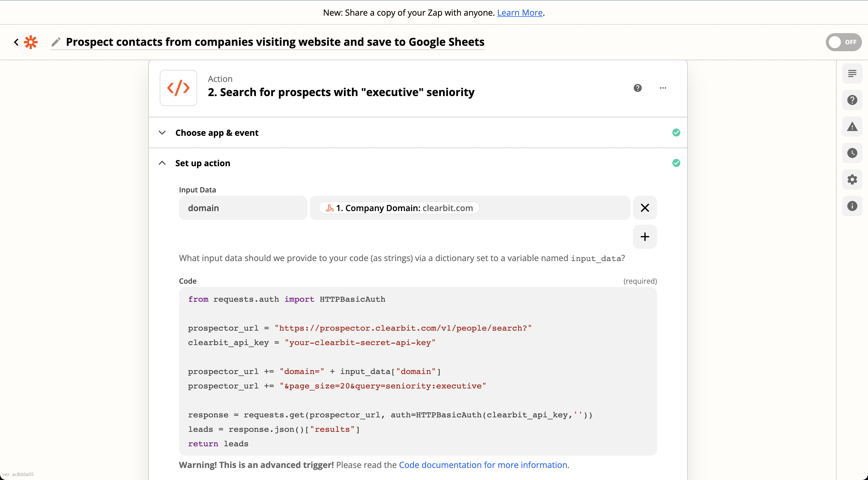Viewport: 868px width, 480px height.
Task: Open Code documentation for more information link
Action: click(484, 465)
